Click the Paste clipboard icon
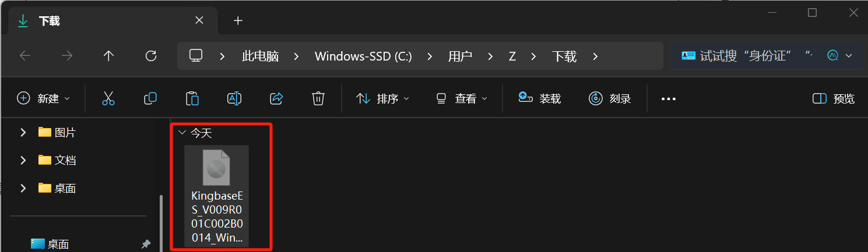 coord(192,98)
